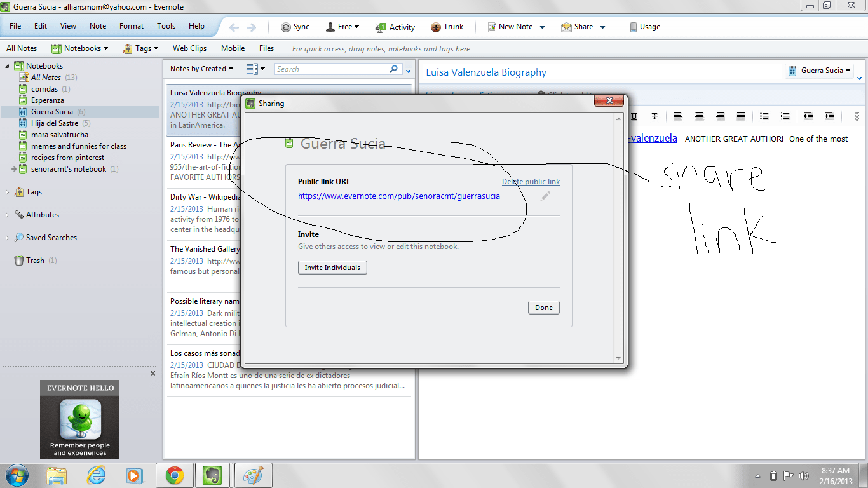The image size is (868, 488).
Task: Open the Activity feed
Action: [x=395, y=27]
